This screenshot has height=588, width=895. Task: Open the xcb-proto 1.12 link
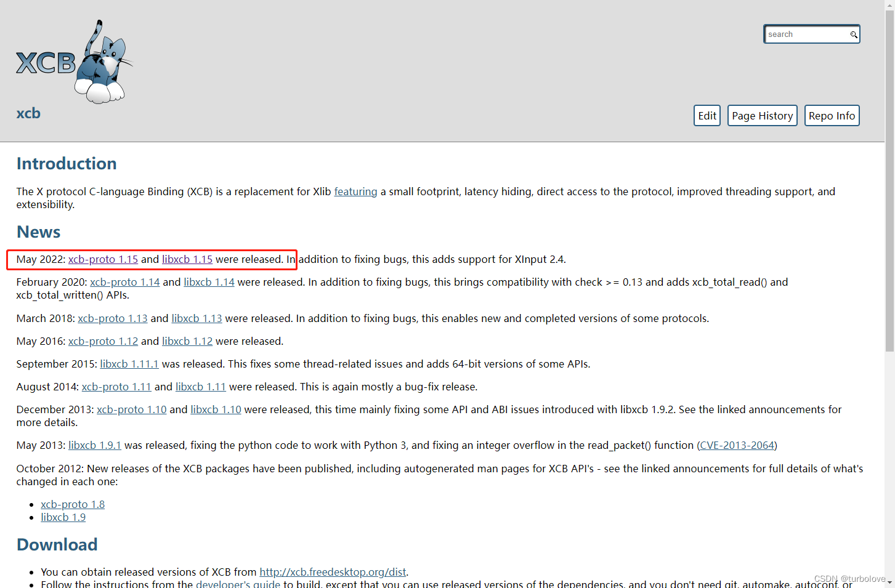tap(103, 341)
